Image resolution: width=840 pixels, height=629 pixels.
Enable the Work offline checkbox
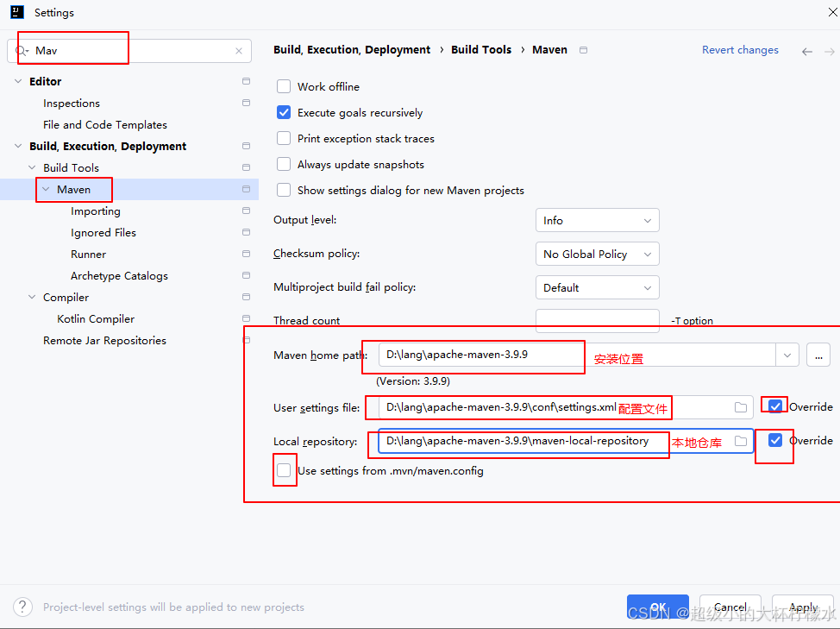(x=284, y=86)
